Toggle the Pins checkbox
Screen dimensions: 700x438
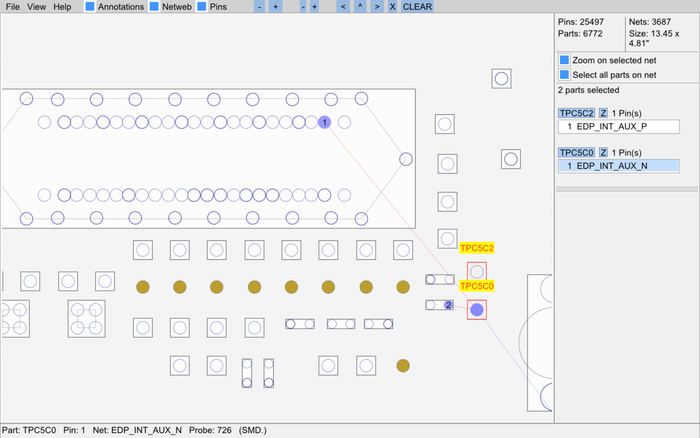202,7
